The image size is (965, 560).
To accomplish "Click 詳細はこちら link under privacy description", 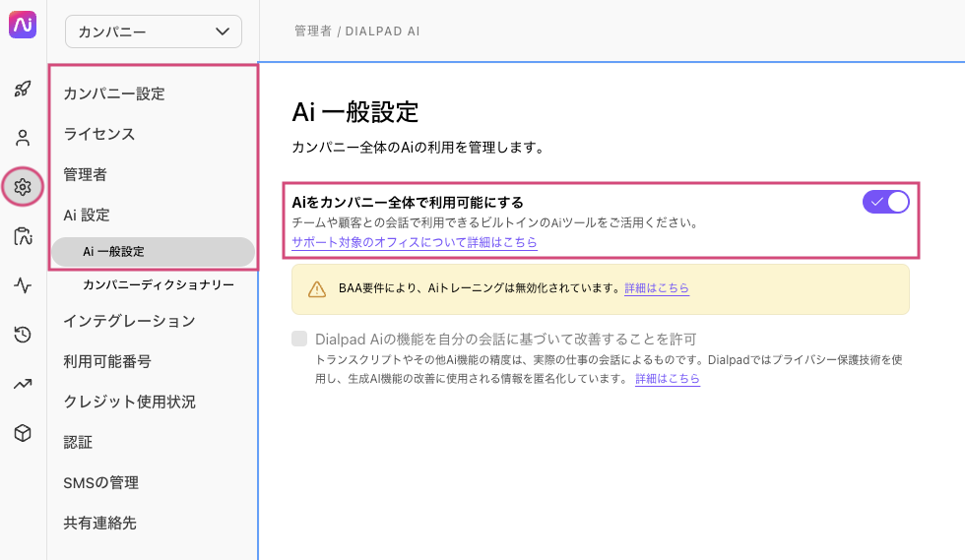I will [x=668, y=379].
